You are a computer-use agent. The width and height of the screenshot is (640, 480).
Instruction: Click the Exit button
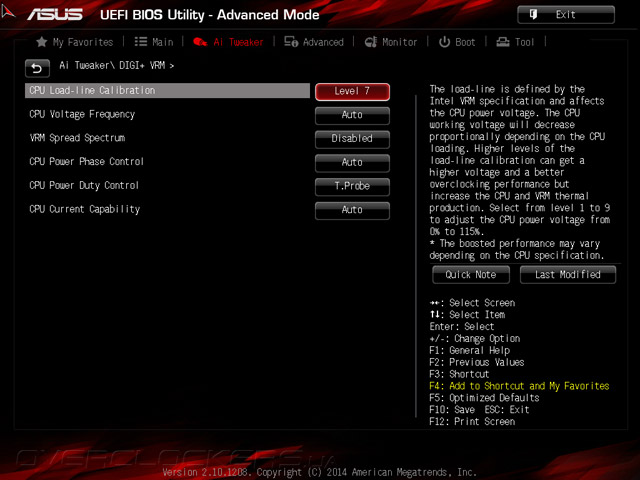tap(566, 15)
